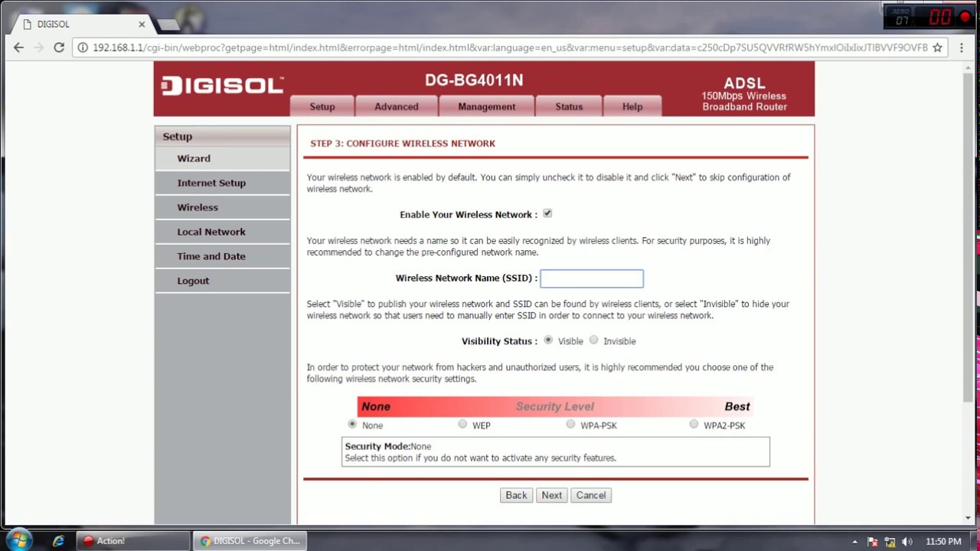The image size is (980, 551).
Task: Select the Invisible radio button
Action: click(x=593, y=341)
